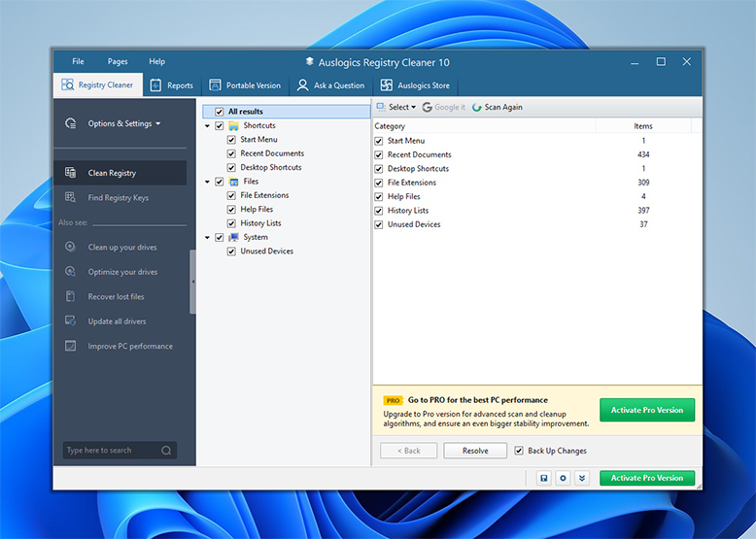Uncheck the All results checkbox
Image resolution: width=756 pixels, height=539 pixels.
[x=220, y=112]
